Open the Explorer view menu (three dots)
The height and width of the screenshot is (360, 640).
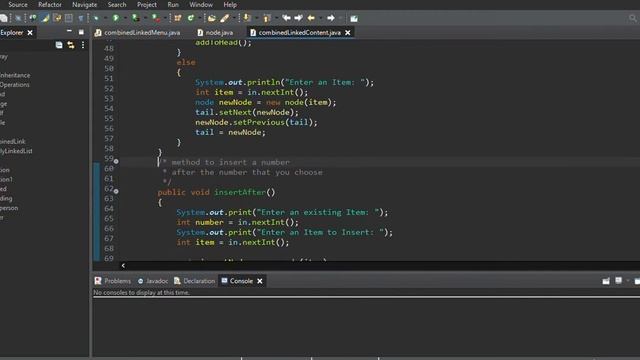(x=83, y=45)
